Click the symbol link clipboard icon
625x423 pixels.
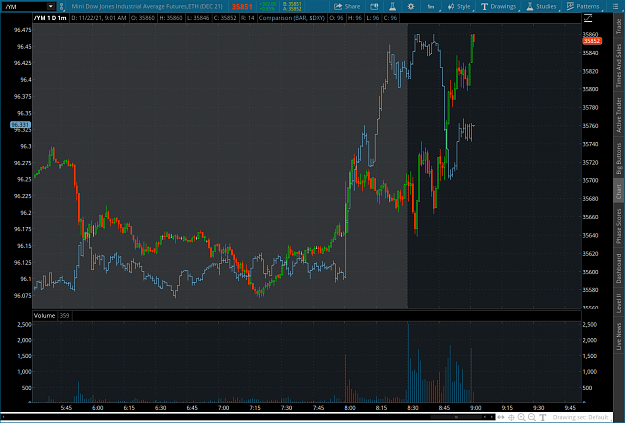pyautogui.click(x=61, y=6)
